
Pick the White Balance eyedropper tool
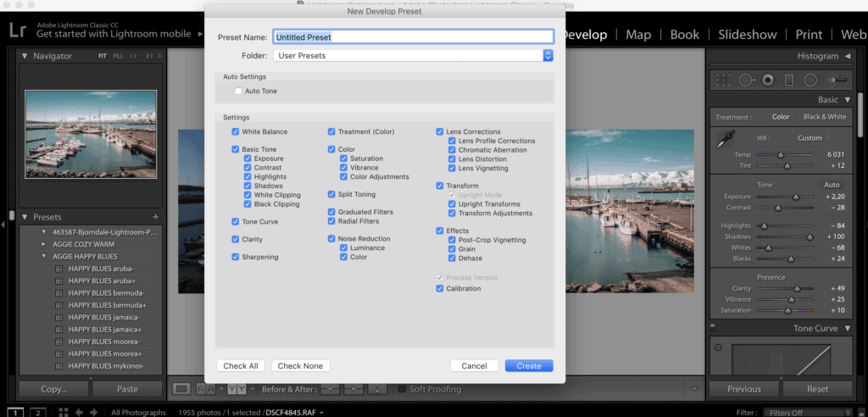[x=726, y=141]
